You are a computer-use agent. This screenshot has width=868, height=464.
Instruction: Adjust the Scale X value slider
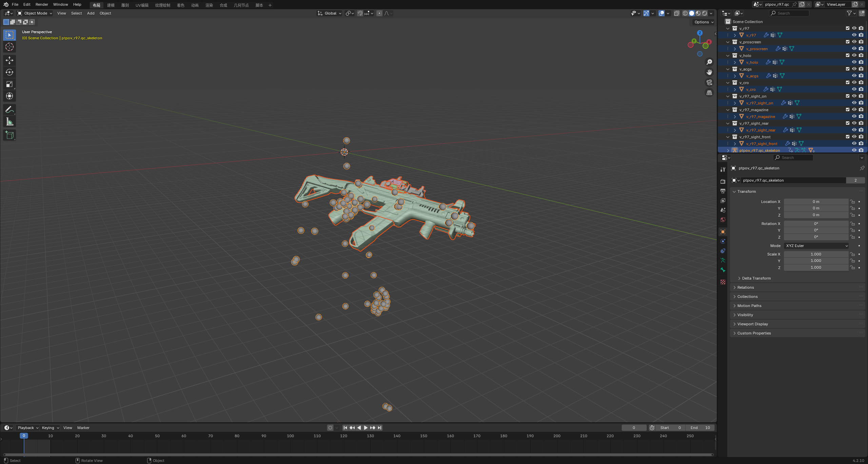coord(816,254)
